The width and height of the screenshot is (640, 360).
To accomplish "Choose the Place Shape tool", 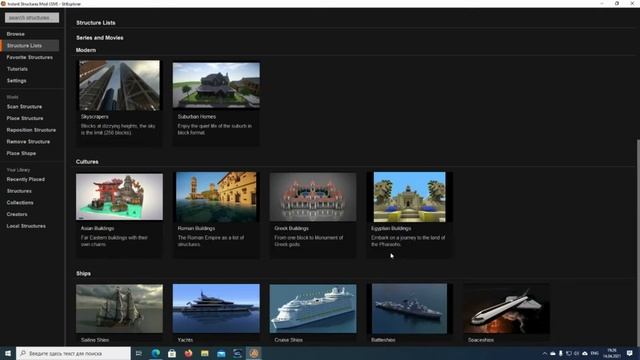I will (21, 153).
